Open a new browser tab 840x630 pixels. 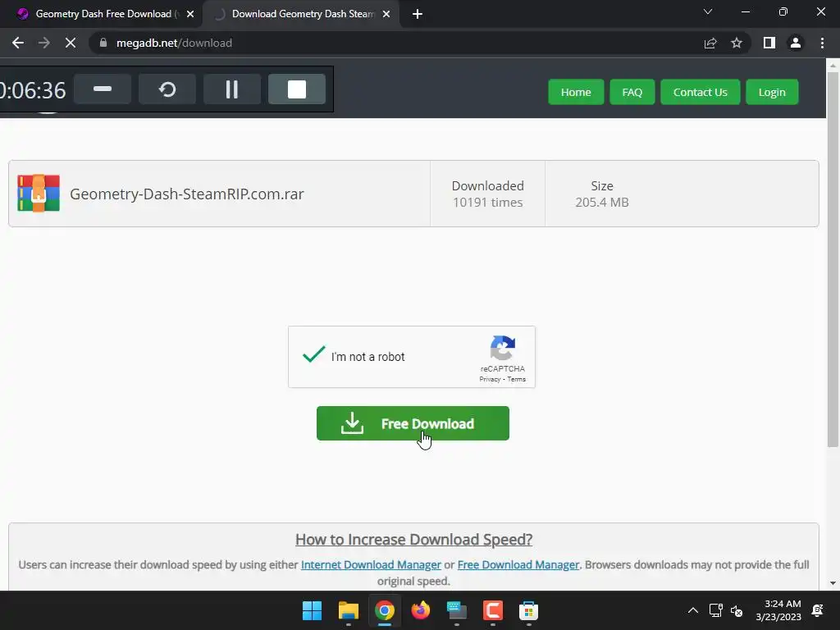click(x=418, y=14)
